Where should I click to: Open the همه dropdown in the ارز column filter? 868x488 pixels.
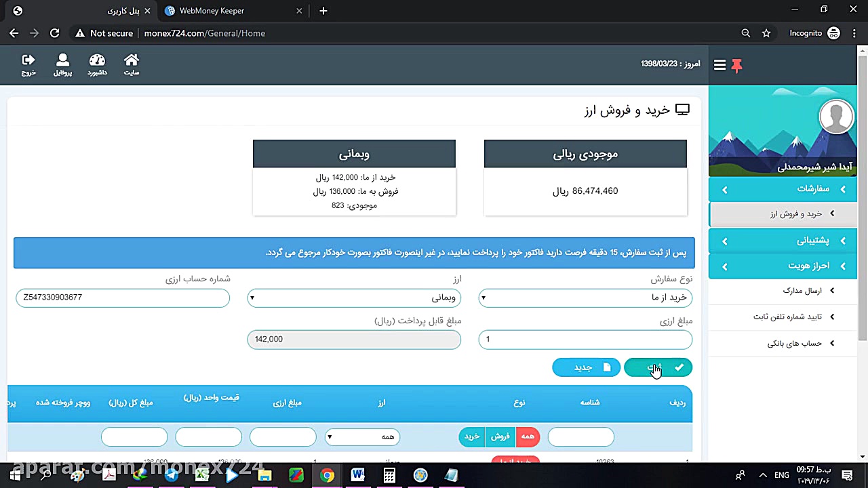pos(362,436)
